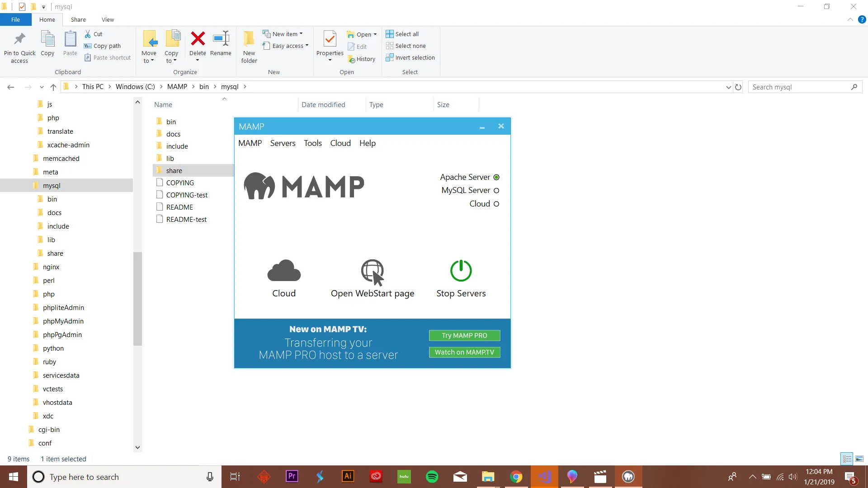The height and width of the screenshot is (488, 868).
Task: Click Pin to Quick access icon
Action: point(19,39)
